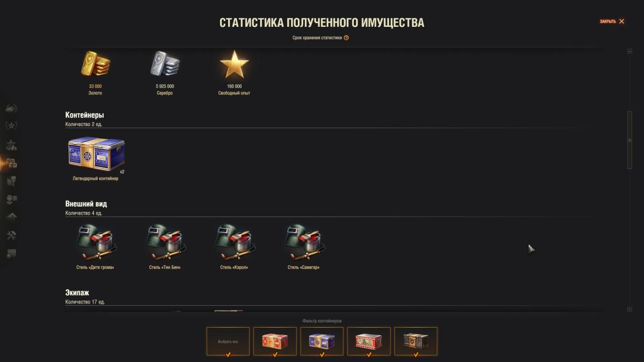Select the Стиль «Кэрол» icon

point(235,242)
